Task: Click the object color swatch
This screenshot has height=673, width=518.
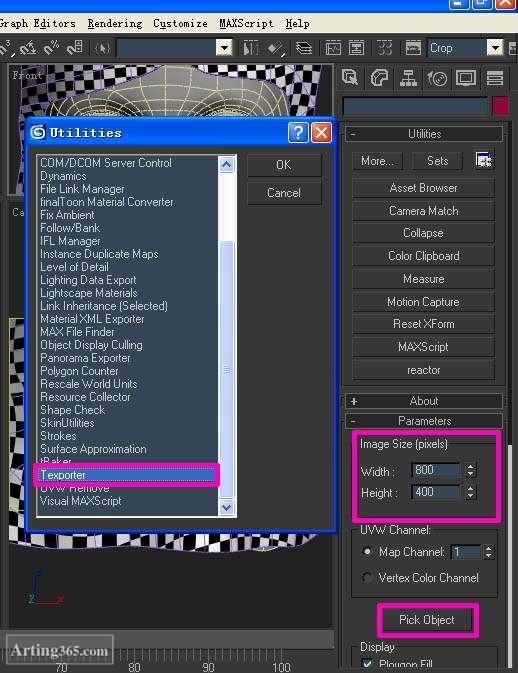Action: tap(500, 106)
